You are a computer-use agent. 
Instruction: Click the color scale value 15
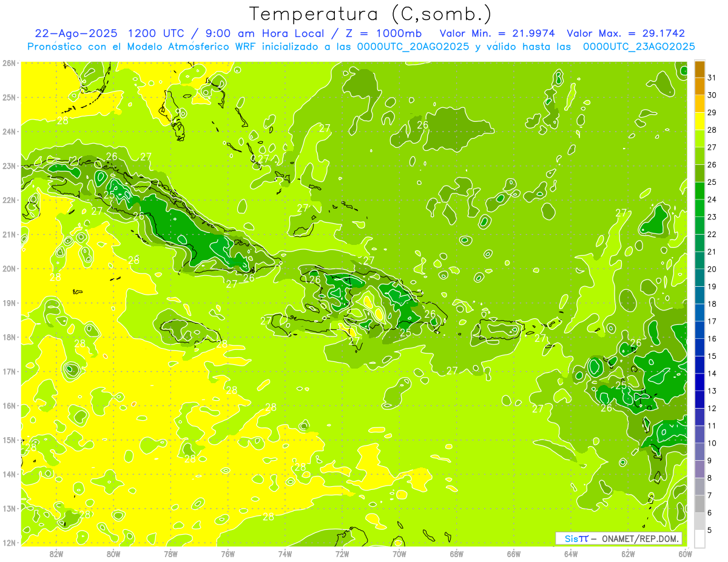pos(712,356)
